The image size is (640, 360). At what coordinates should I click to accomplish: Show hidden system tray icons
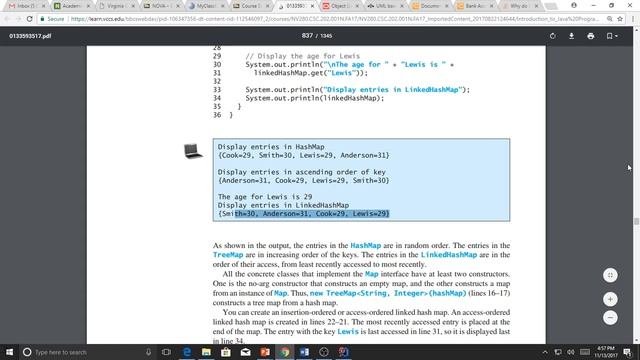coord(545,352)
